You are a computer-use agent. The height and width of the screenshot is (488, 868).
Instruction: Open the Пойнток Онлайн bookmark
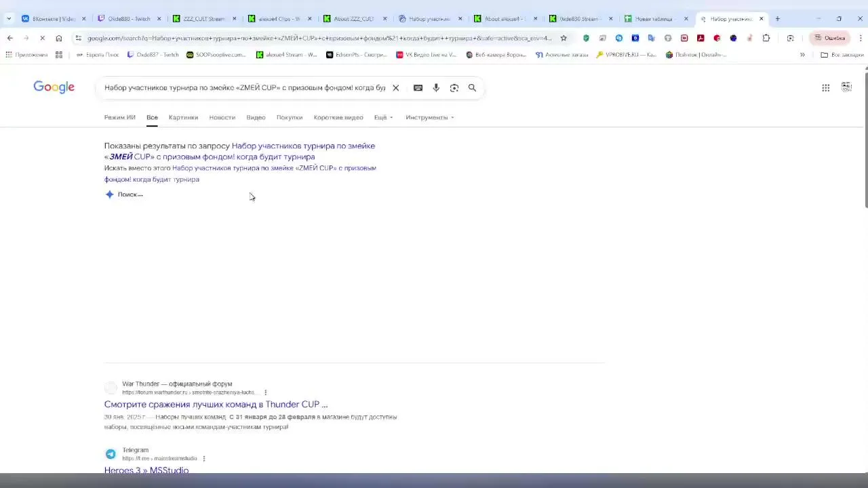tap(696, 55)
